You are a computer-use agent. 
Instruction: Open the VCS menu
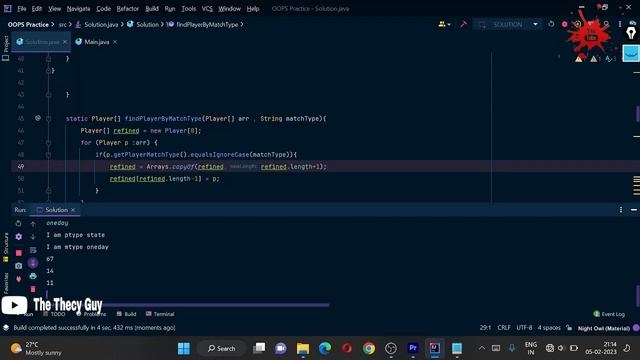point(207,9)
